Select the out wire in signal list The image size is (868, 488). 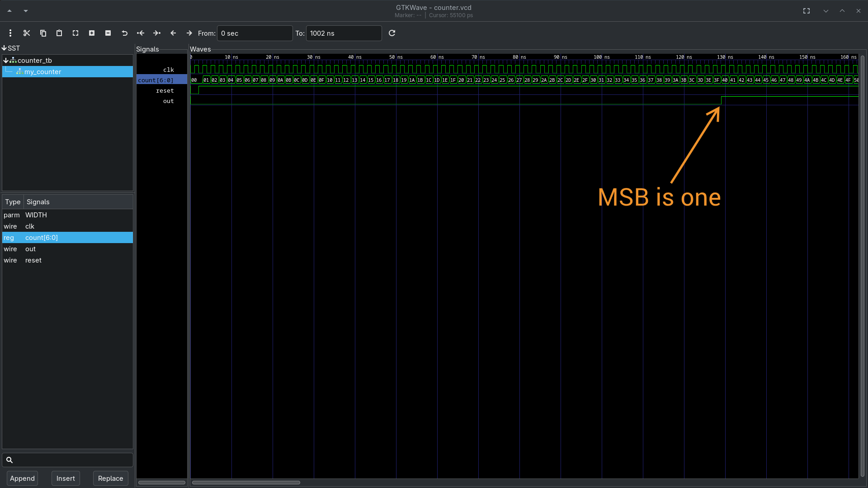(68, 249)
